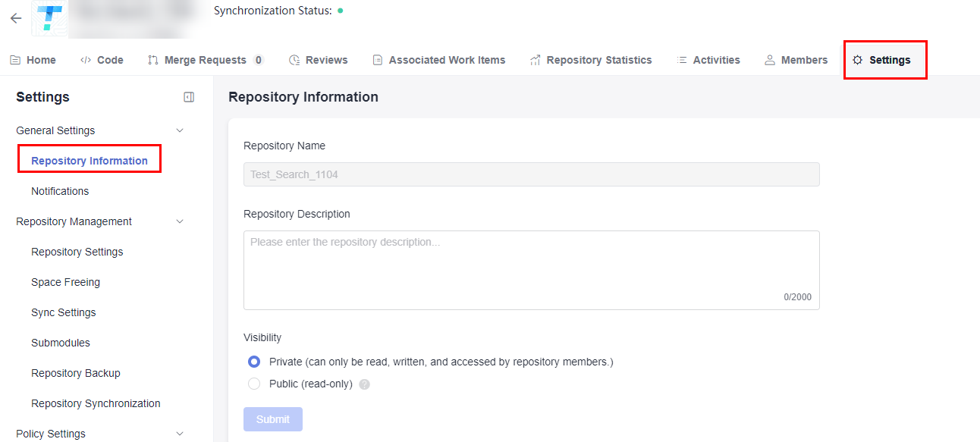
Task: Expand the Policy Settings section
Action: 180,434
